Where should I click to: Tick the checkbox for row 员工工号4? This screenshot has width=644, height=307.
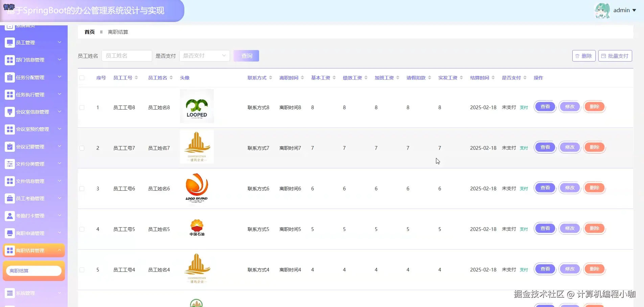[x=82, y=270]
